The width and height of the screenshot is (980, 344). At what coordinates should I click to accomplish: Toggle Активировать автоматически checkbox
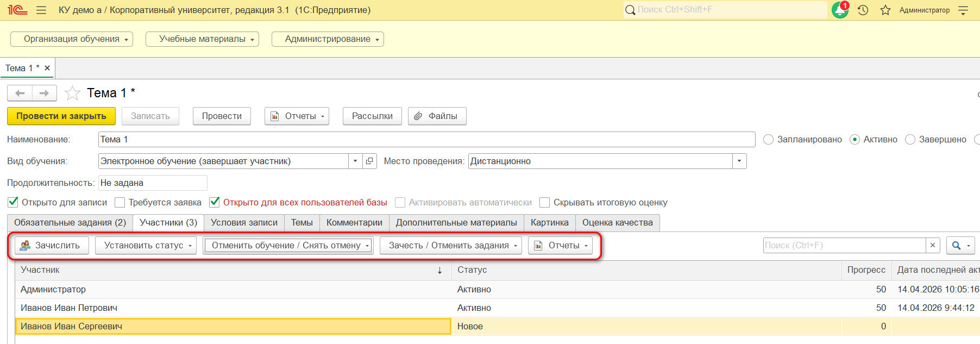click(x=400, y=202)
